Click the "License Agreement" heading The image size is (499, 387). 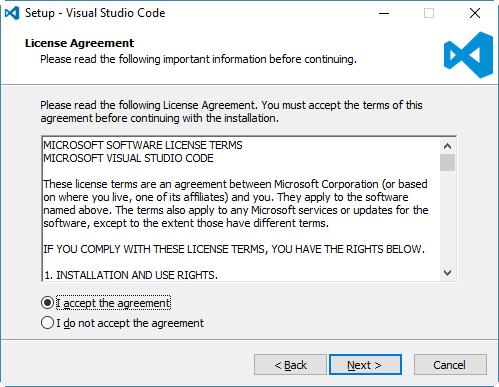pyautogui.click(x=79, y=43)
